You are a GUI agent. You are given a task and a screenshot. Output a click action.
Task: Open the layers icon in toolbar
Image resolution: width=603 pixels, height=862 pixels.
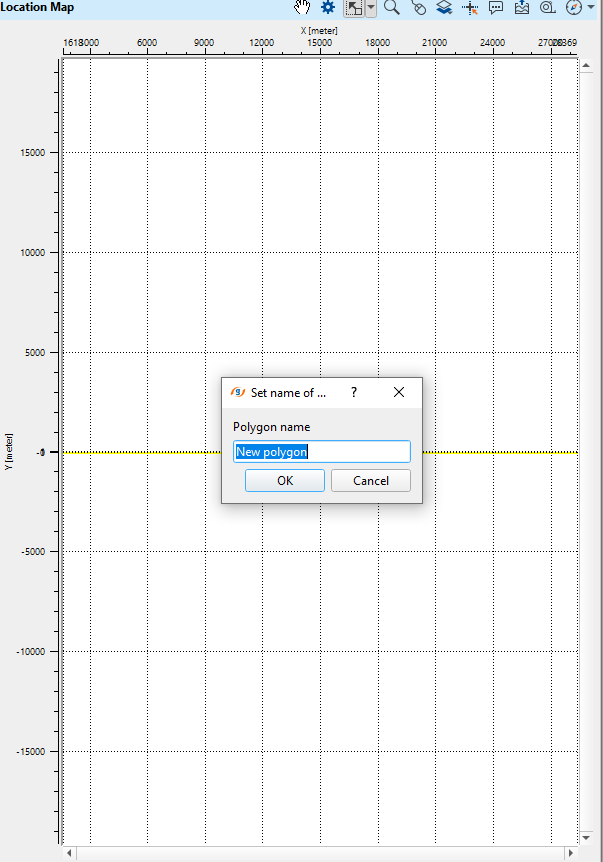[x=444, y=7]
